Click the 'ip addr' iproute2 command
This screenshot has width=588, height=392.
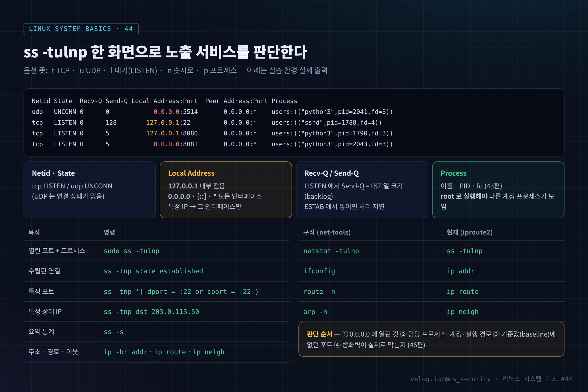pyautogui.click(x=460, y=271)
